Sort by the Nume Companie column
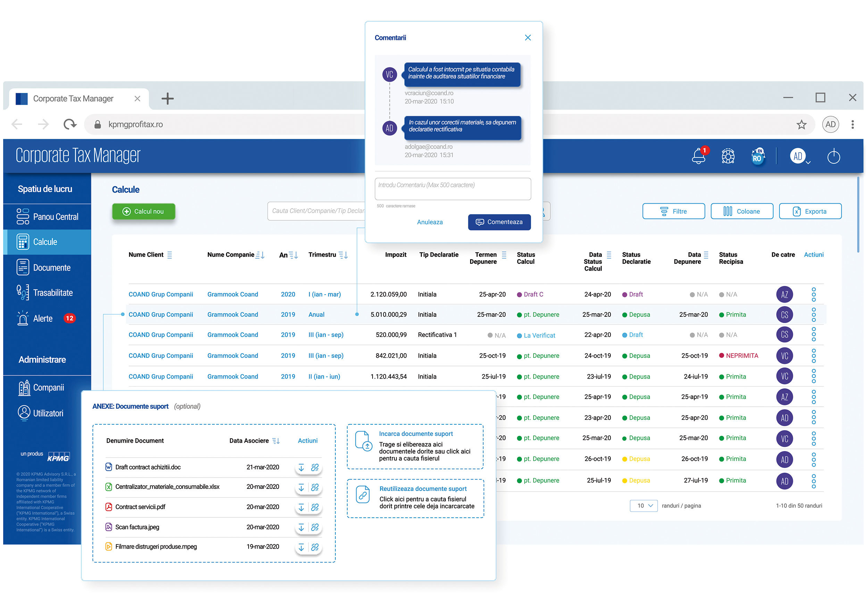The image size is (868, 602). (260, 255)
